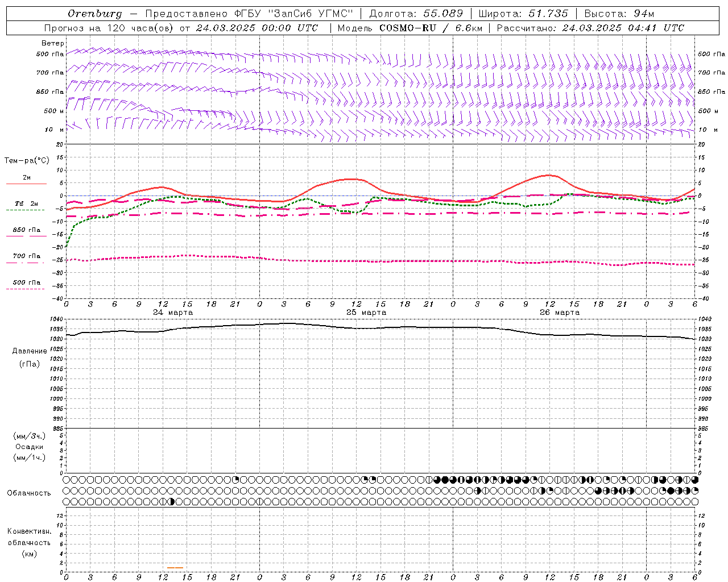Click the Orenburg station title

tap(94, 13)
